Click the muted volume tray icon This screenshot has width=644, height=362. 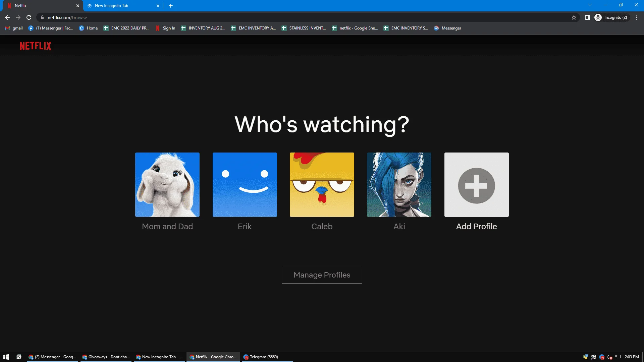tap(610, 357)
